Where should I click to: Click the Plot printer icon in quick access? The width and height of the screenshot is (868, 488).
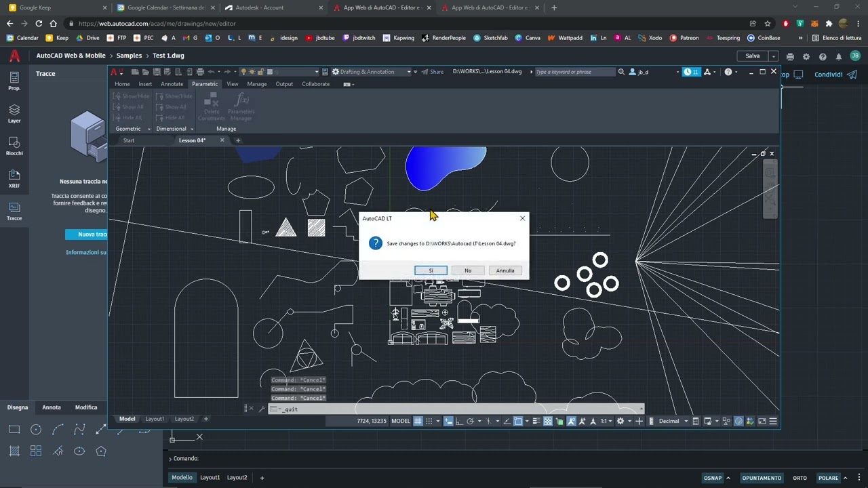(x=200, y=72)
